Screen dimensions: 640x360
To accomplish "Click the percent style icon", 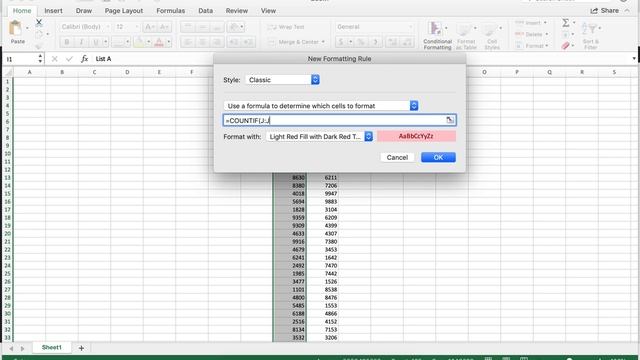I will click(x=361, y=42).
